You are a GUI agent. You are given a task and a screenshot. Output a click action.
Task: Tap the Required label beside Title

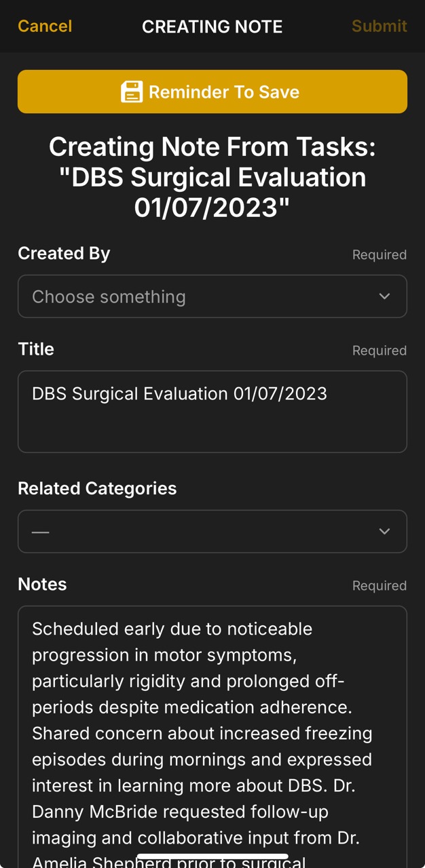pos(379,350)
